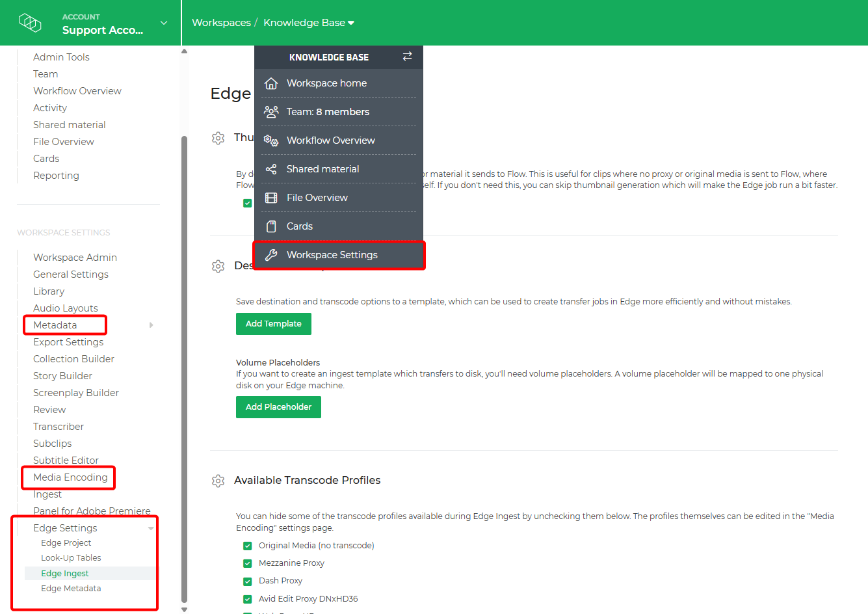Uncheck Original Media (no transcode)

pyautogui.click(x=247, y=545)
